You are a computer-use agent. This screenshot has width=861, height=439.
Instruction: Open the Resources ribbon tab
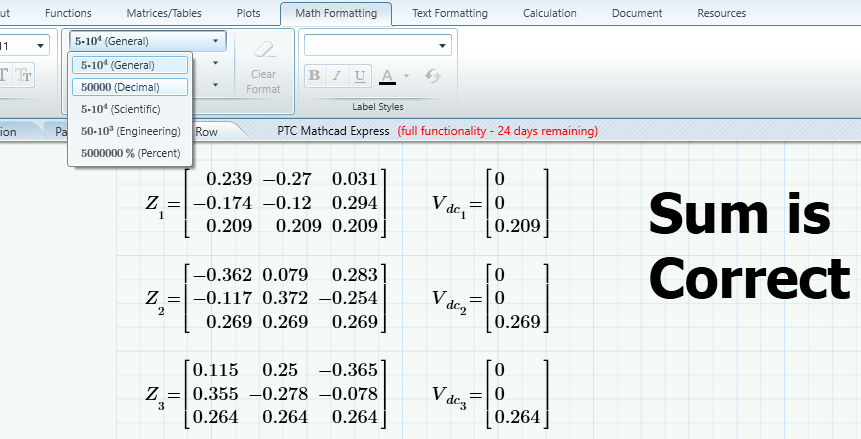point(722,13)
